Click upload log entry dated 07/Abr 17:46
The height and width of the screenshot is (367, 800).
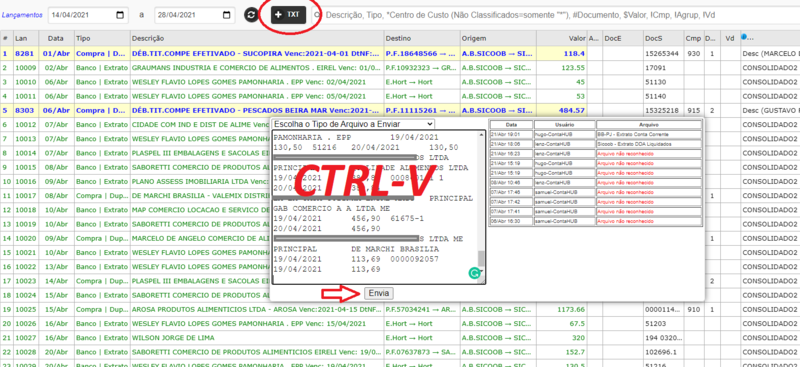(x=596, y=192)
